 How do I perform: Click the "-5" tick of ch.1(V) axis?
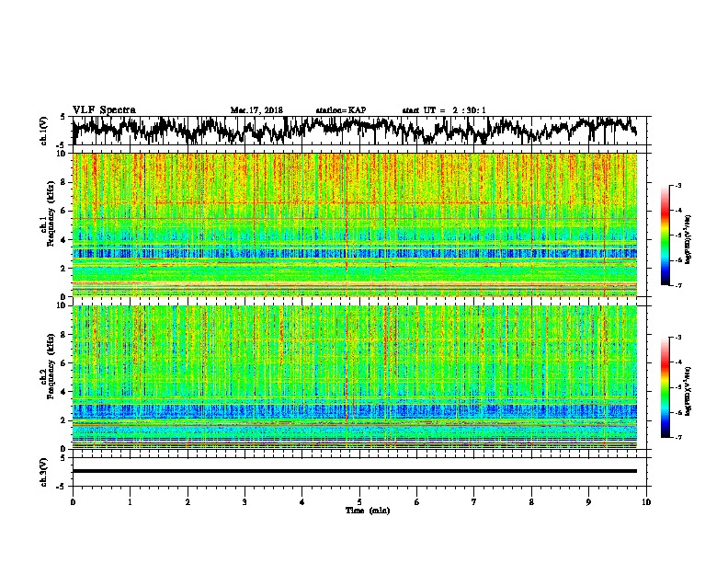(x=62, y=145)
